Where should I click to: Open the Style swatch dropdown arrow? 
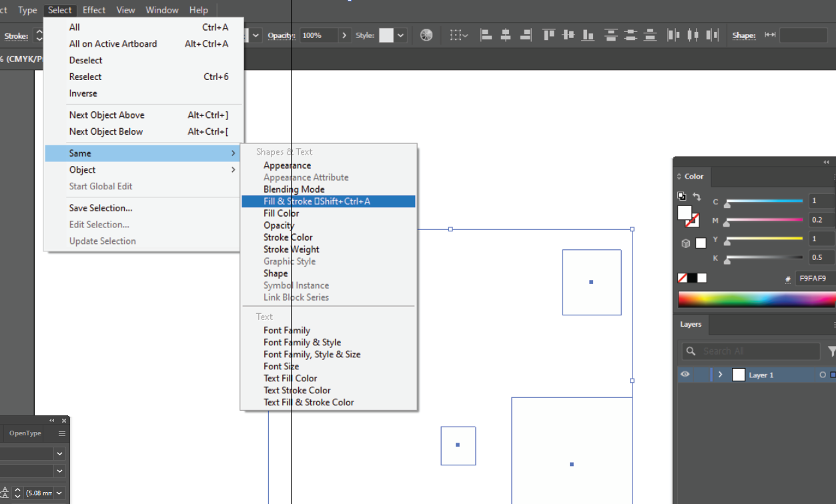pos(400,35)
